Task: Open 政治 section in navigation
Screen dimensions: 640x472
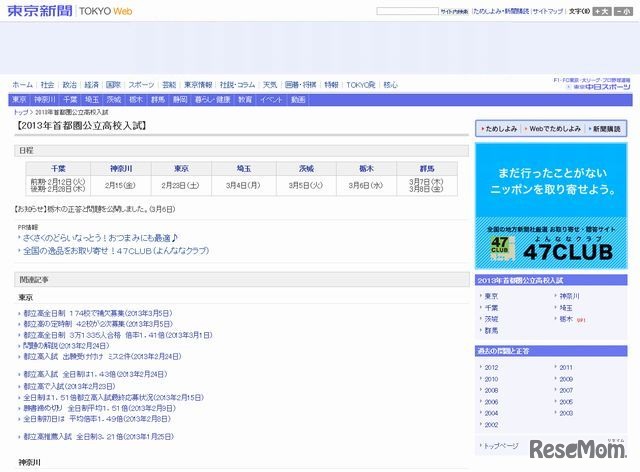Action: (x=69, y=85)
